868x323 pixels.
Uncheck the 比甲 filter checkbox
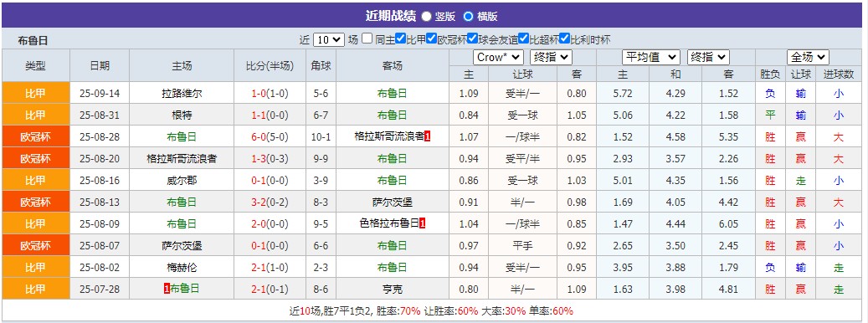coord(401,38)
